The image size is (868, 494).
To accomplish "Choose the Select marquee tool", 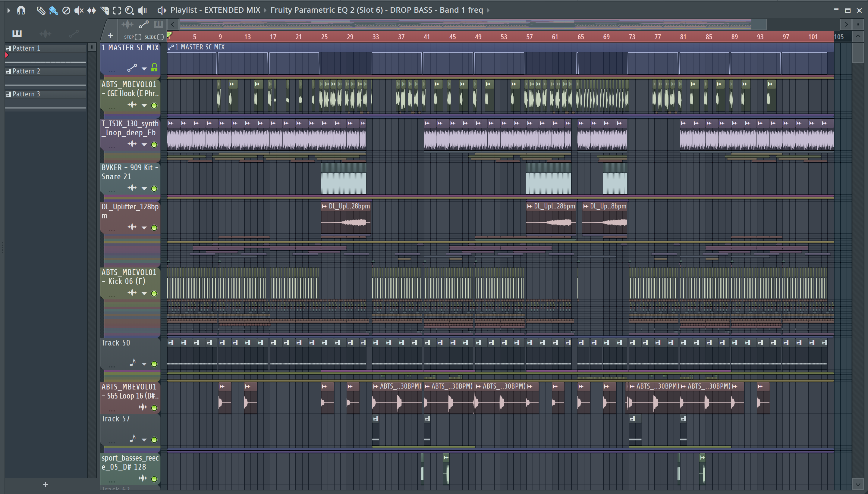I will click(x=117, y=11).
